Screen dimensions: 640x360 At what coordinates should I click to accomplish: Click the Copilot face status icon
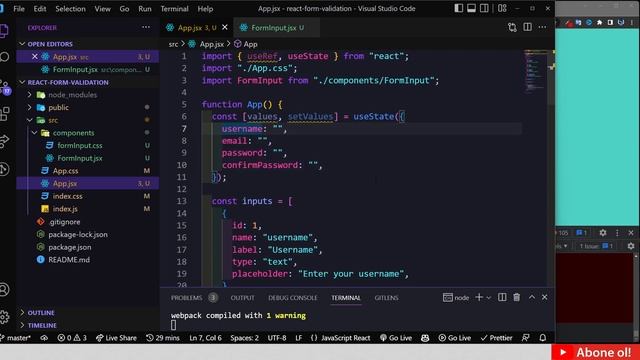pos(425,338)
